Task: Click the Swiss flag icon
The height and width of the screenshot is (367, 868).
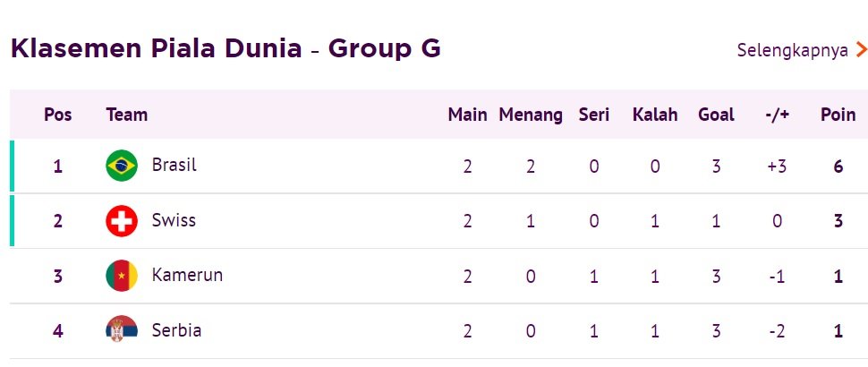Action: point(122,221)
